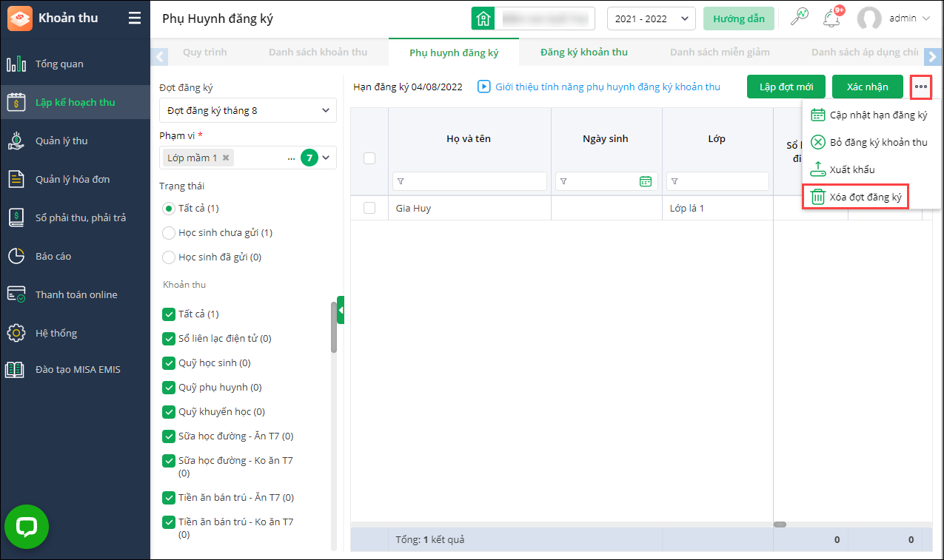The width and height of the screenshot is (944, 560).
Task: Select Bỏ đăng ký khoản thu menu item
Action: 871,142
